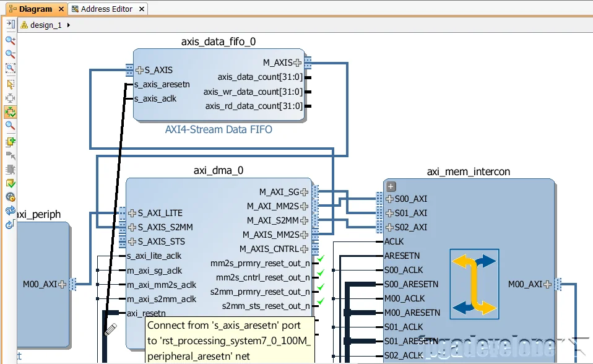Image resolution: width=593 pixels, height=364 pixels.
Task: Select the s_axis_aclk port
Action: [x=155, y=98]
